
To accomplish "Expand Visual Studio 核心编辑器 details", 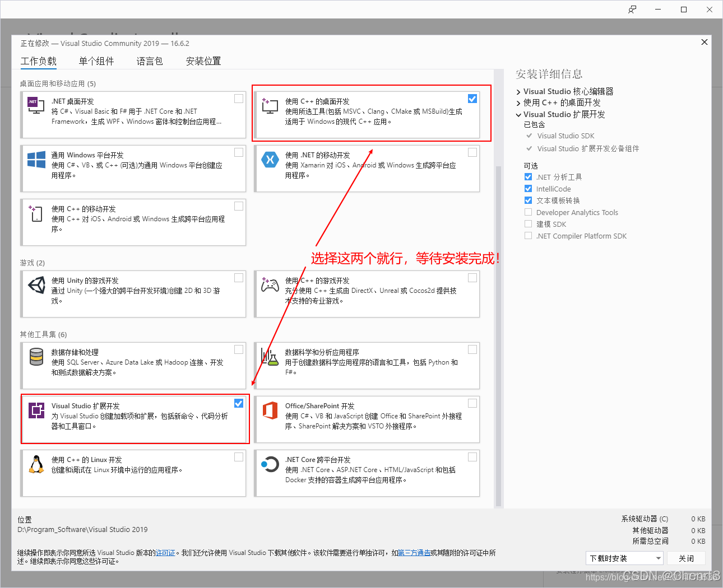I will pyautogui.click(x=517, y=91).
